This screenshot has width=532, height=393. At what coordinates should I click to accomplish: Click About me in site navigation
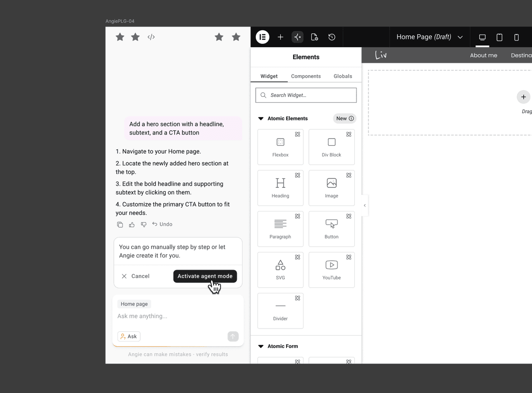pyautogui.click(x=484, y=55)
